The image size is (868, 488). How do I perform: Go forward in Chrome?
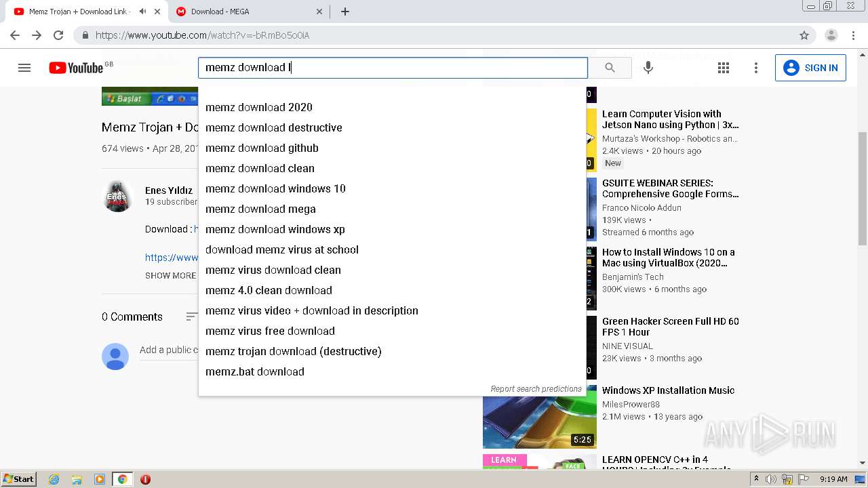37,35
